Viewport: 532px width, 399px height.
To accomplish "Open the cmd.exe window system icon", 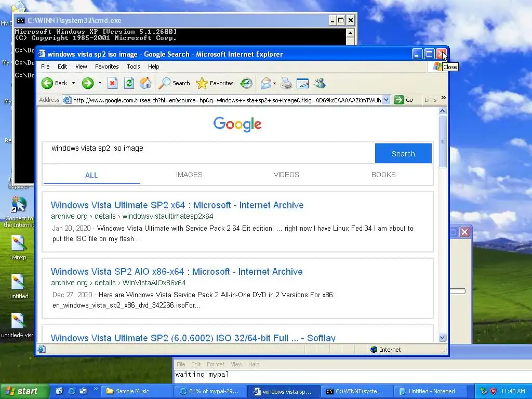I will tap(20, 20).
